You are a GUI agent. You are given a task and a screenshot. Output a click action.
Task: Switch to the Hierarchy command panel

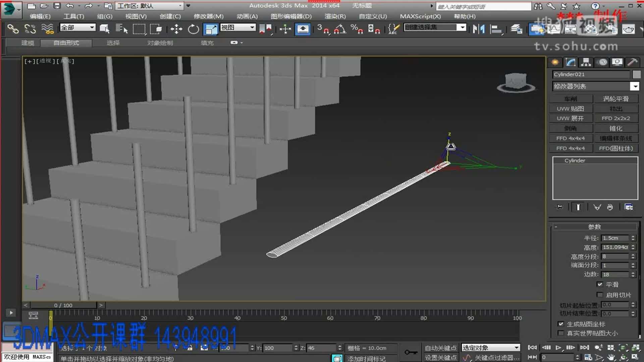(585, 62)
